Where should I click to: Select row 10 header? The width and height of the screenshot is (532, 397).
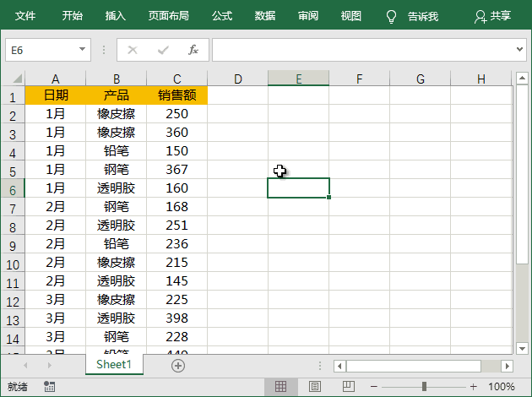coord(13,264)
